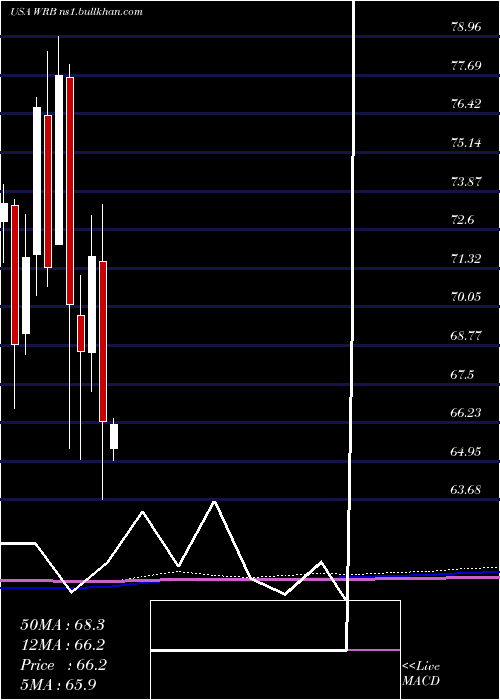Click the 67.5 price axis label
The width and height of the screenshot is (500, 700).
(463, 374)
